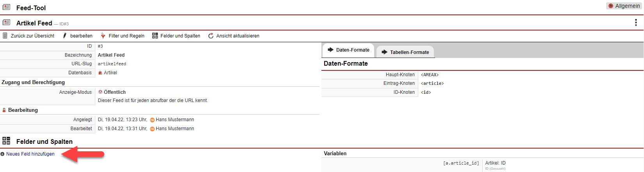Switch to the Tabellen-Formate tab
Screen dimensions: 644x172
(x=405, y=52)
